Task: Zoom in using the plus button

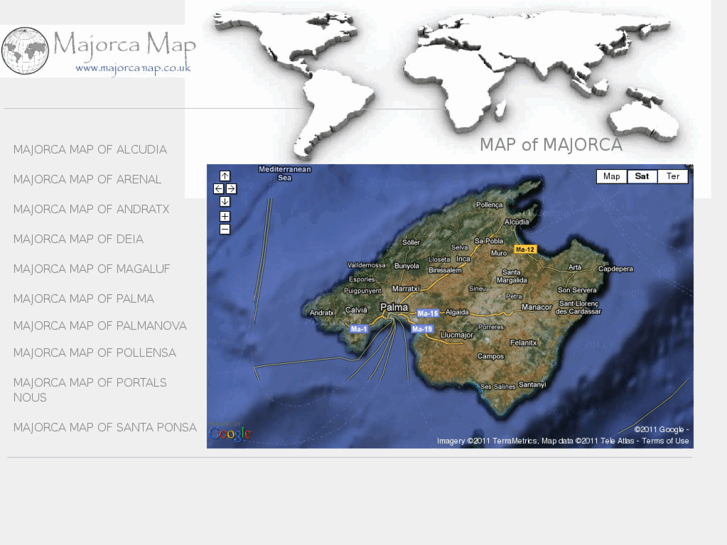Action: pos(225,217)
